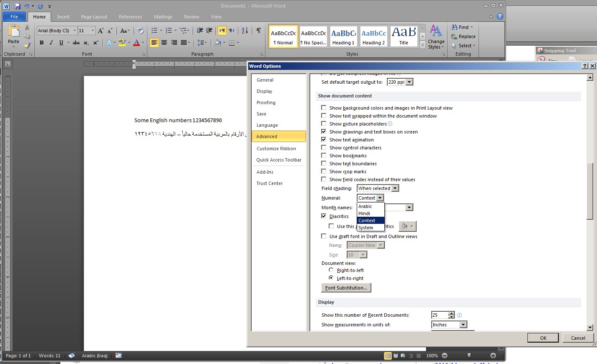Click the Format Painter icon

click(x=27, y=46)
